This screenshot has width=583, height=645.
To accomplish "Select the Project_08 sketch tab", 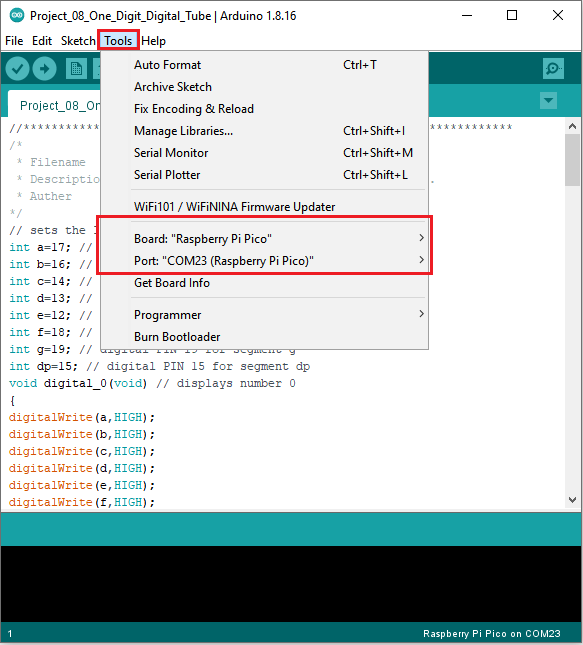I will click(58, 106).
